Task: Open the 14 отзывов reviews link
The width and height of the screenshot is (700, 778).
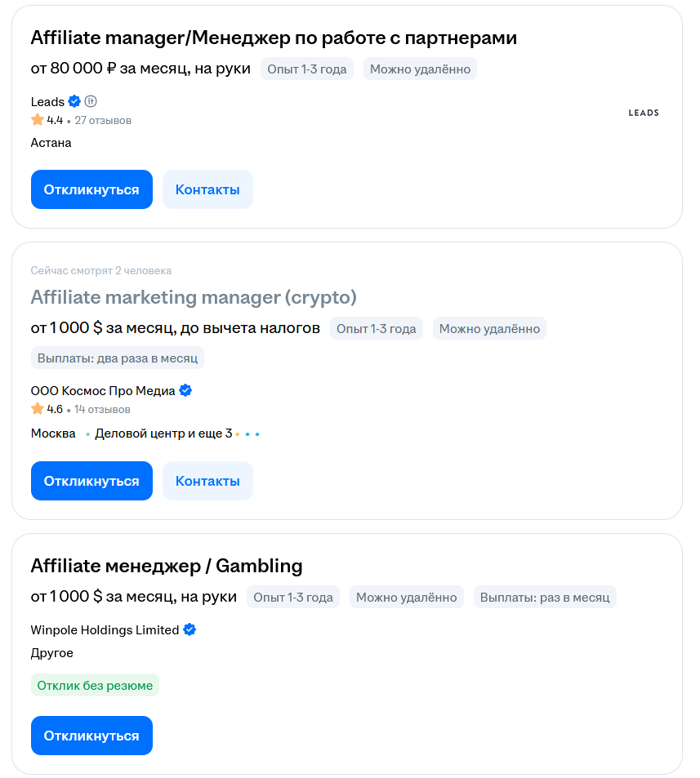Action: click(x=102, y=409)
